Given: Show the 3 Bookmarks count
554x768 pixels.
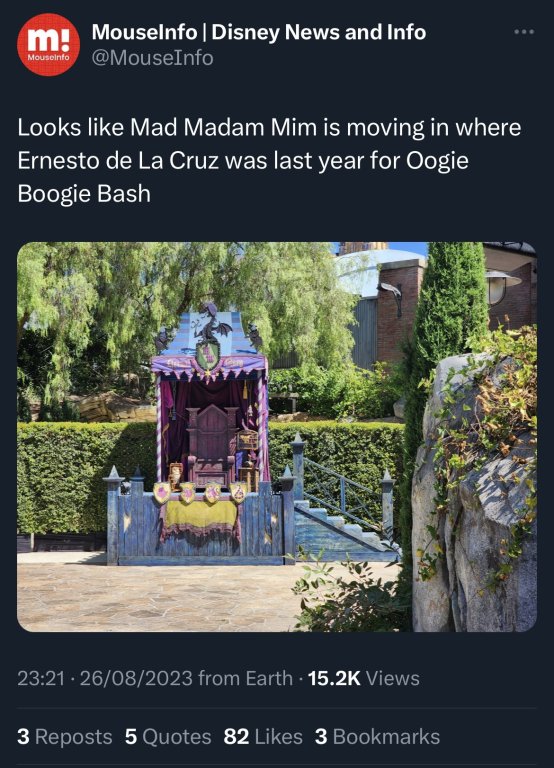Looking at the screenshot, I should point(377,737).
